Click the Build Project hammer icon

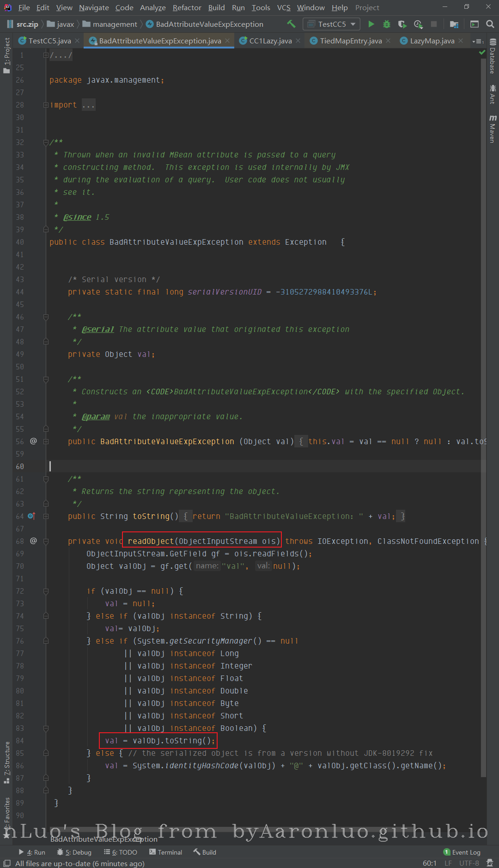click(x=291, y=24)
